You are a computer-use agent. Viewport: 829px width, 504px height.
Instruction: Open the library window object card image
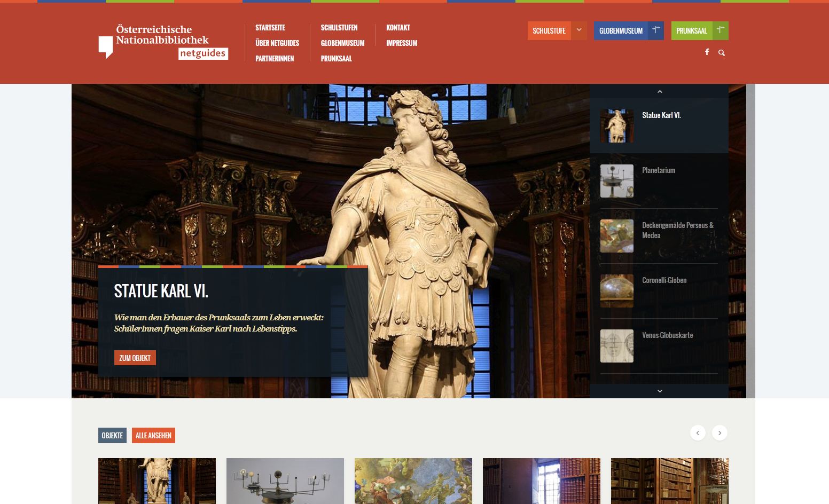pos(542,481)
